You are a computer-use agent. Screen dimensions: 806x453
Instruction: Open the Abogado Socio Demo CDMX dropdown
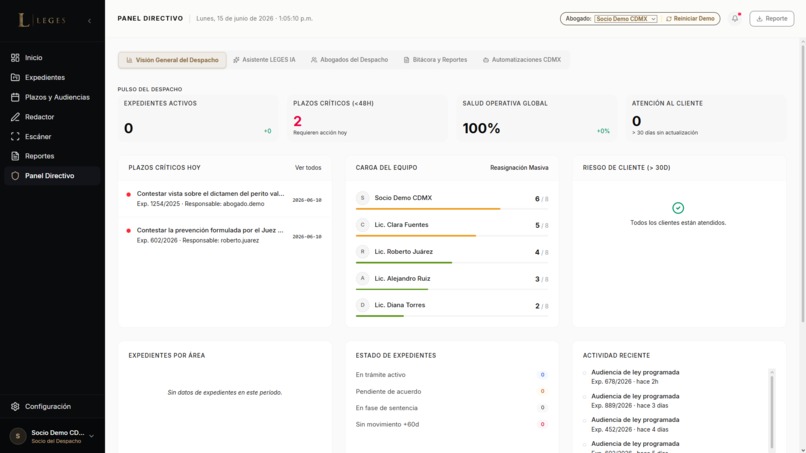coord(626,19)
